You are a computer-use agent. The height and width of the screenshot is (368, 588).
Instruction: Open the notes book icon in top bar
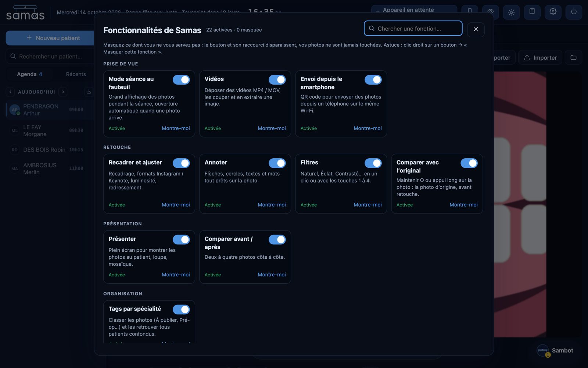click(532, 12)
